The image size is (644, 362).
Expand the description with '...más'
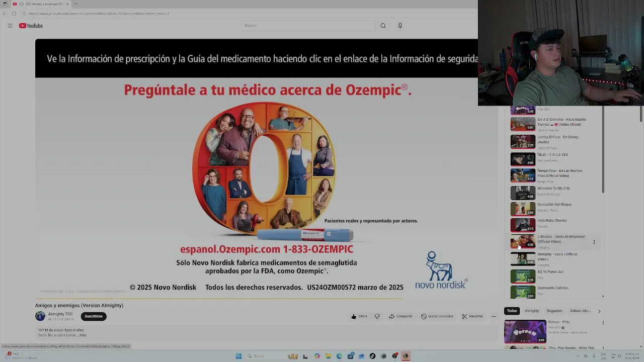(83, 335)
